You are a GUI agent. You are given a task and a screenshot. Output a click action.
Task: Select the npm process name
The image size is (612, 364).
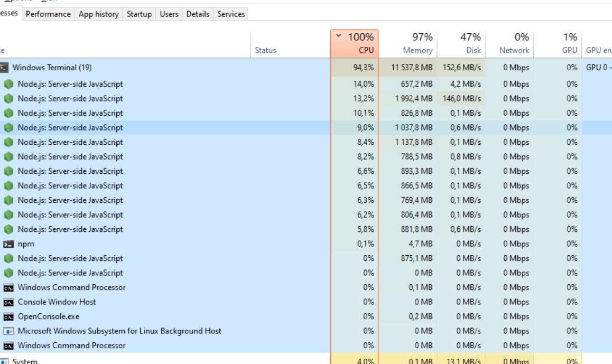[x=26, y=244]
